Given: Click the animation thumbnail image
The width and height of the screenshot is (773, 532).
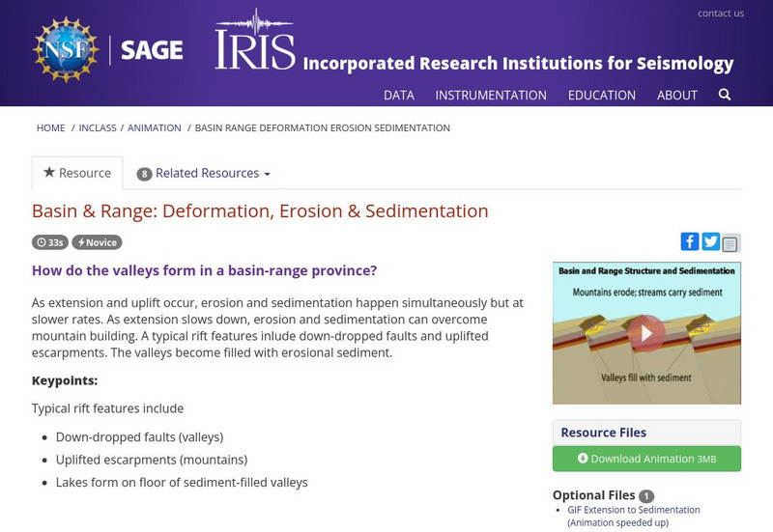Looking at the screenshot, I should point(646,333).
